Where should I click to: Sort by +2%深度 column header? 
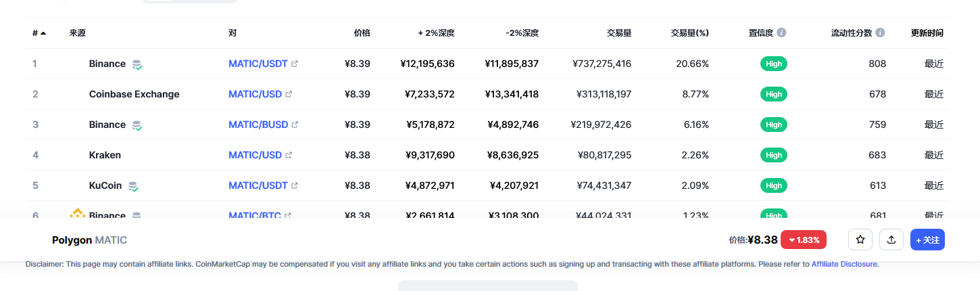pyautogui.click(x=437, y=32)
